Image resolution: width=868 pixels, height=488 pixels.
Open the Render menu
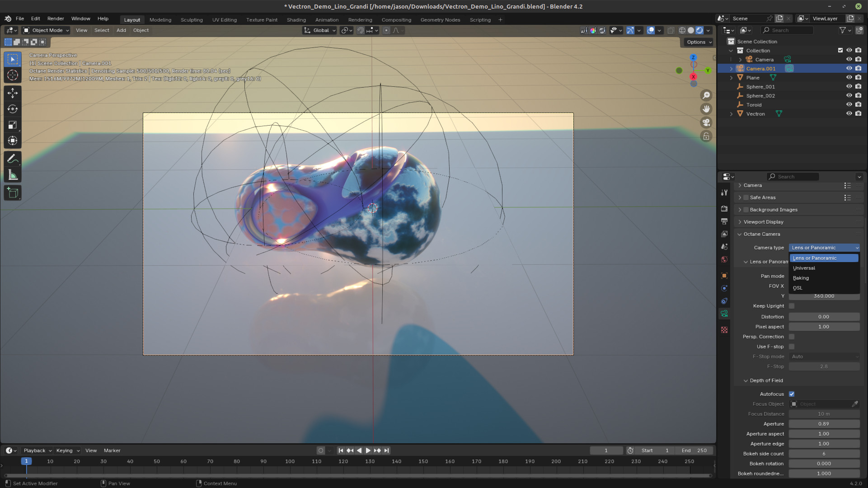pyautogui.click(x=56, y=19)
